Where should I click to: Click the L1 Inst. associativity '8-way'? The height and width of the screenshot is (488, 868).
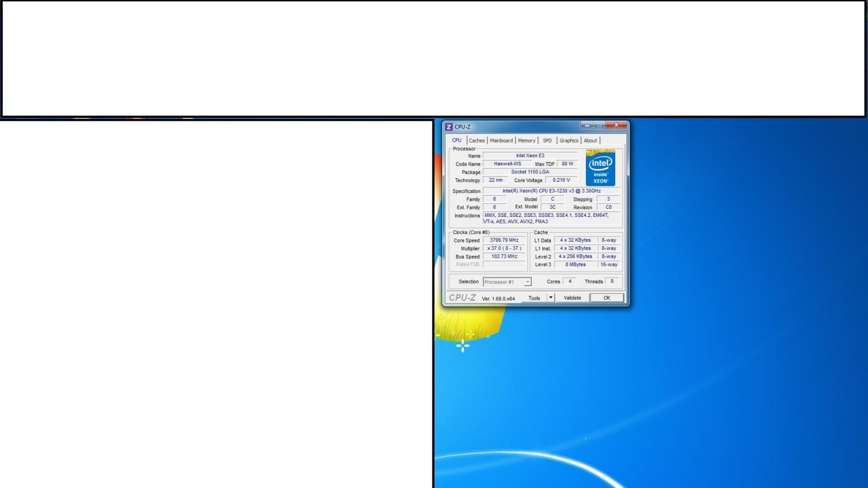609,248
